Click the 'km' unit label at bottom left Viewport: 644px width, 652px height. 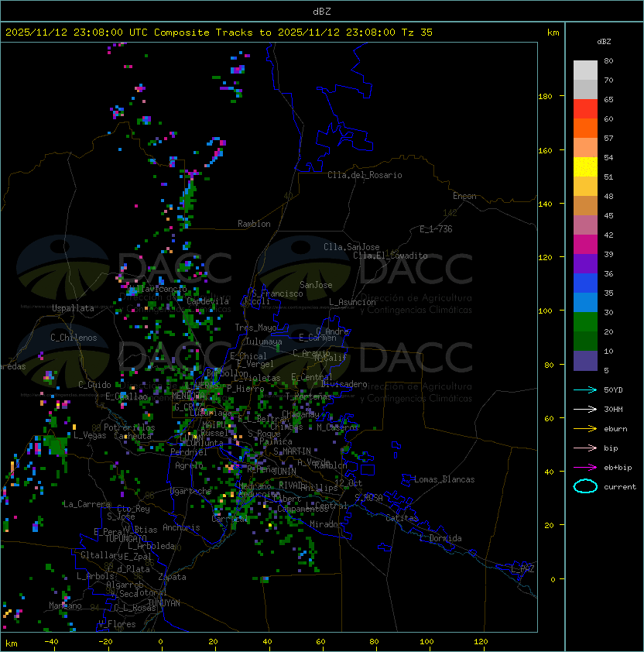12,643
